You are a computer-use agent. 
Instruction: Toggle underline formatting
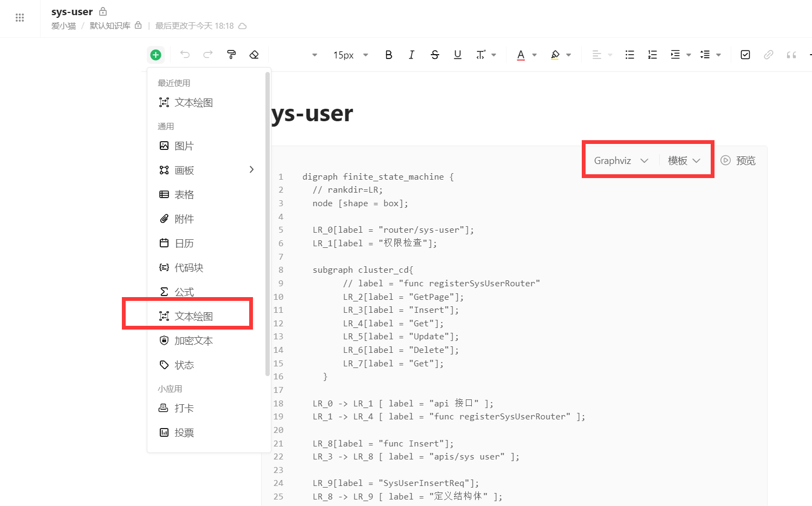click(458, 55)
